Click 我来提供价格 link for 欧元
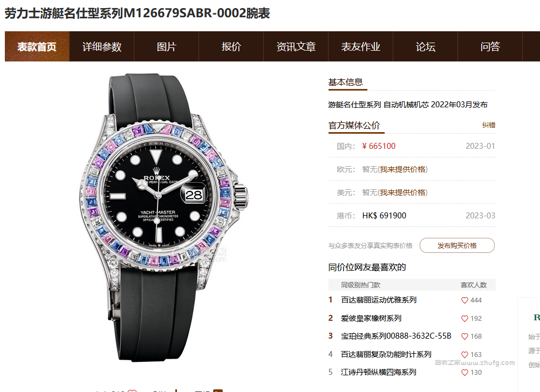This screenshot has width=540, height=392. (402, 169)
